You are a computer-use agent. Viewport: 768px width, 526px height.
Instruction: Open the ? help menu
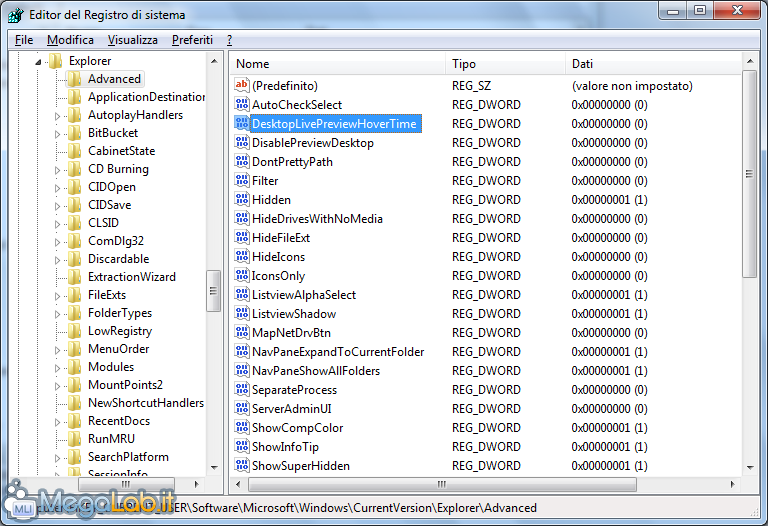pyautogui.click(x=230, y=40)
